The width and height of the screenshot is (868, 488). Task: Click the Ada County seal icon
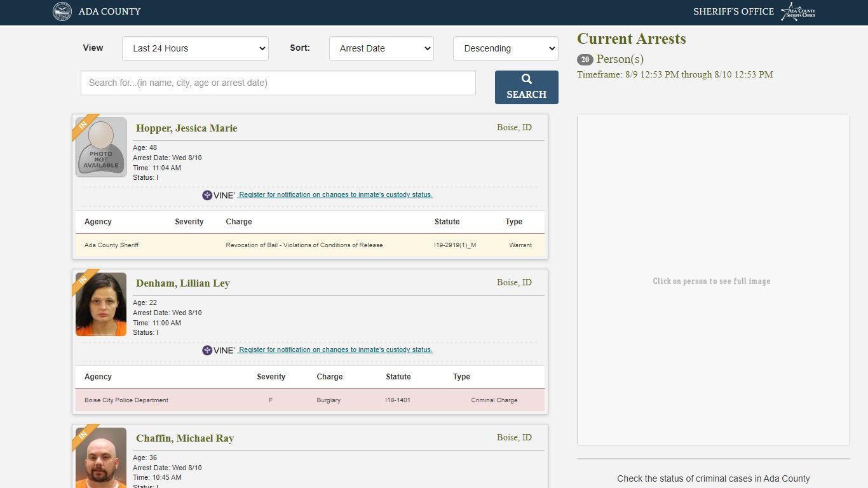pyautogui.click(x=62, y=11)
